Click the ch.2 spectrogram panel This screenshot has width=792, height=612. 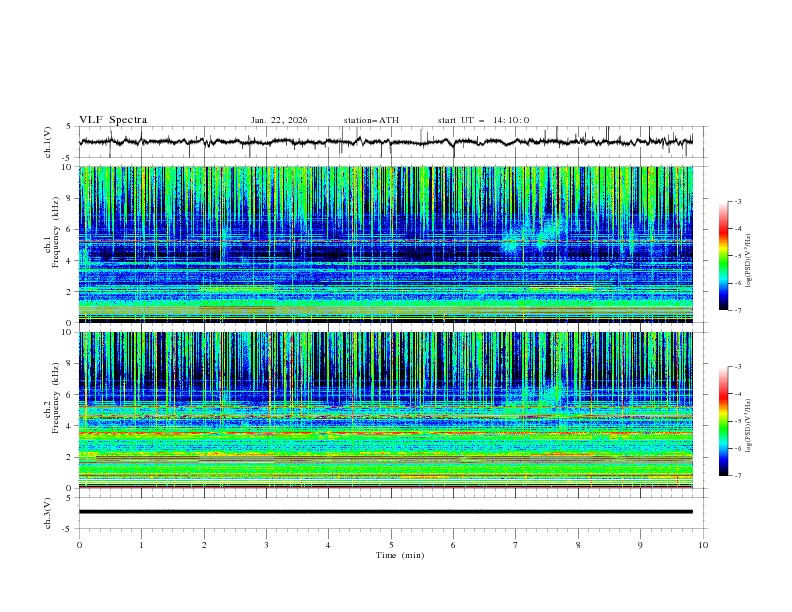point(386,410)
